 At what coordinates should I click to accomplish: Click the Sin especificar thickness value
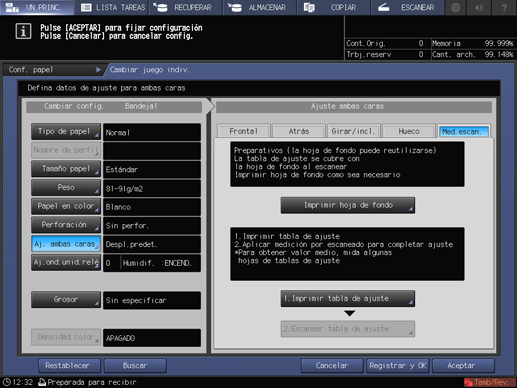point(152,300)
